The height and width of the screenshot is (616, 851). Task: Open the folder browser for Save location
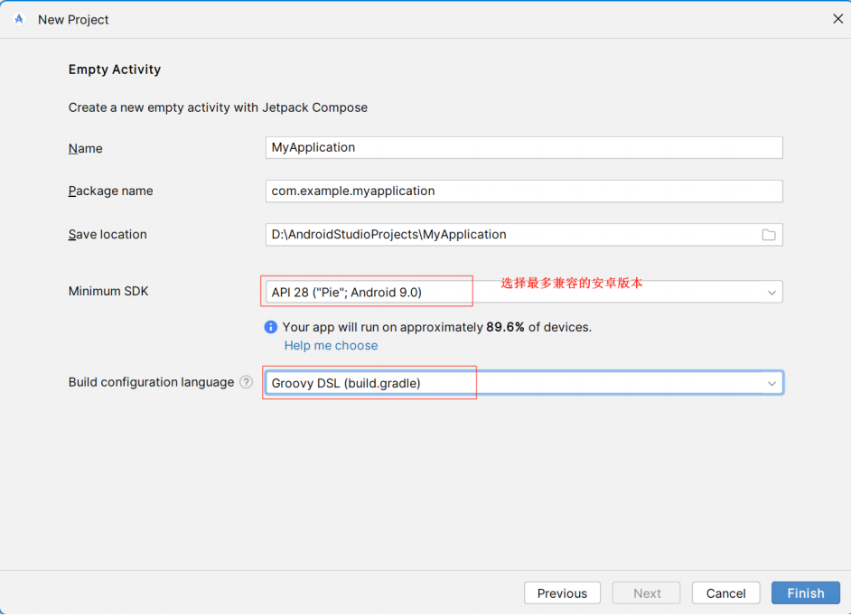pos(769,235)
